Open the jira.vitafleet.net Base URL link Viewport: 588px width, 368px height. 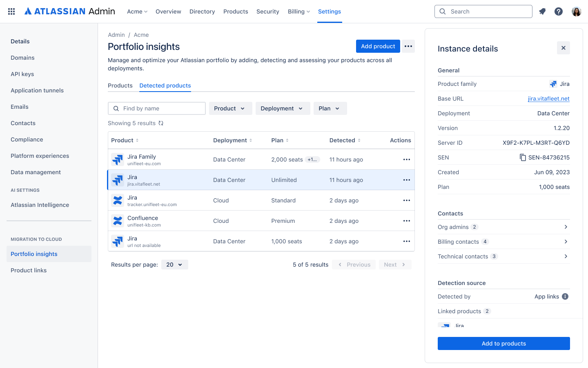tap(549, 99)
